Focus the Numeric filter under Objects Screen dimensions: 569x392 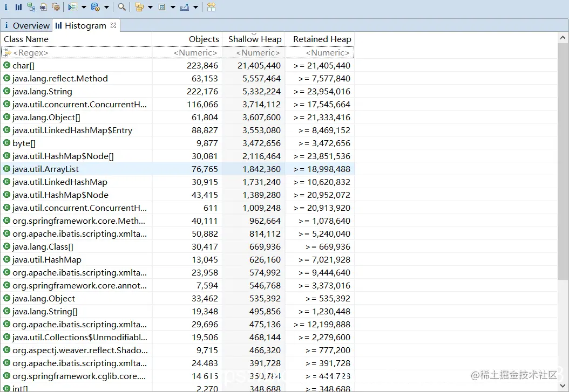pyautogui.click(x=187, y=52)
